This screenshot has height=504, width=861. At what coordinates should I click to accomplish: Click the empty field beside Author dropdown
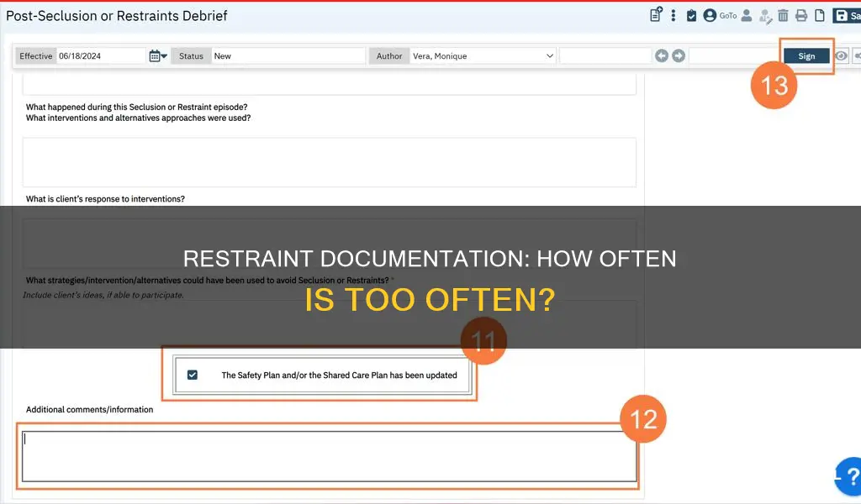click(x=605, y=56)
